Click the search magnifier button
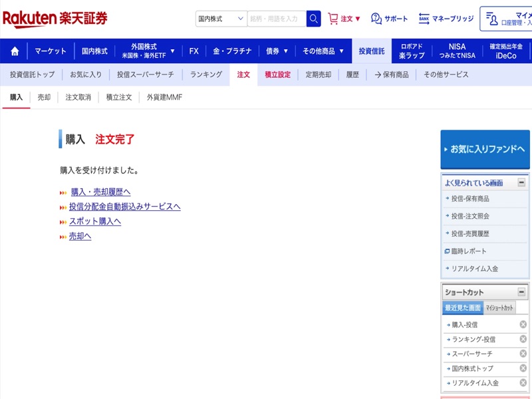532x399 pixels. pyautogui.click(x=313, y=19)
